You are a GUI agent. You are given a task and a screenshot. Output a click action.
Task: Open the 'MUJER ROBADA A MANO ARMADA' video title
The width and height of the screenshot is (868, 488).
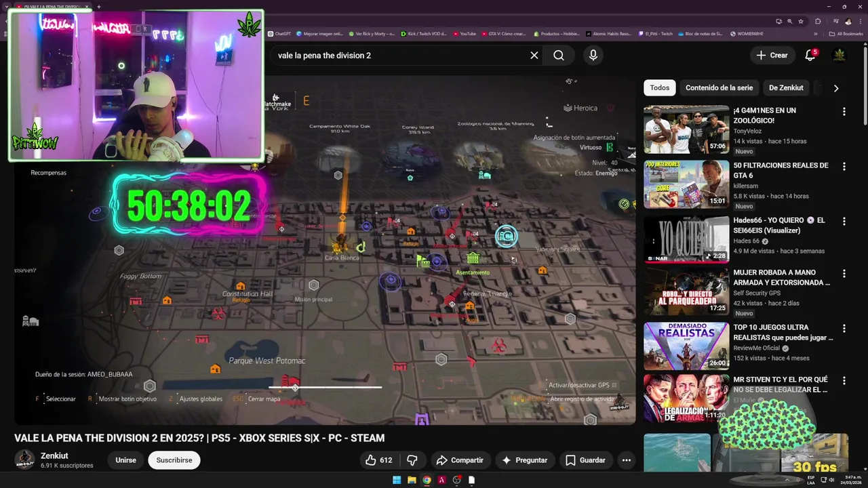click(x=782, y=278)
